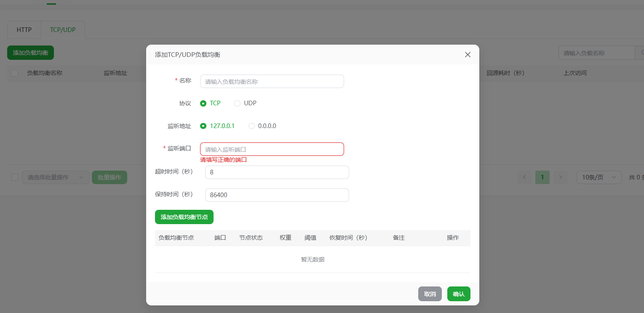644x313 pixels.
Task: Check the select-all checkbox near batch operations
Action: (15, 177)
